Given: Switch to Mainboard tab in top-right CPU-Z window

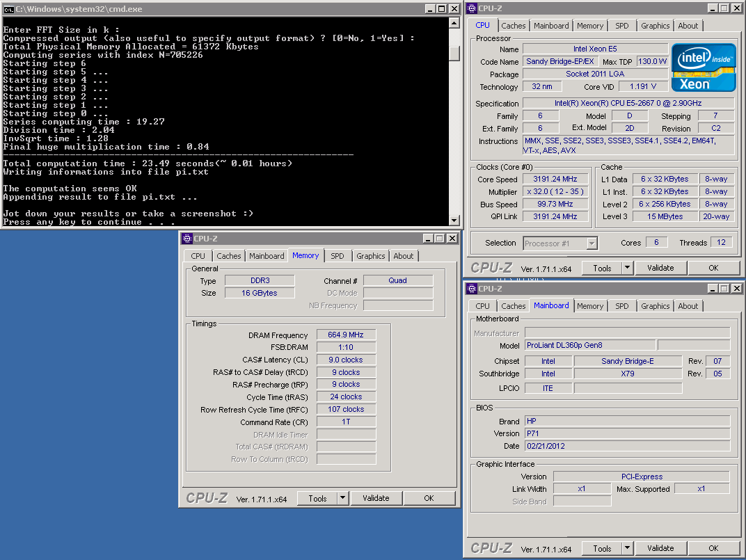Looking at the screenshot, I should 551,26.
